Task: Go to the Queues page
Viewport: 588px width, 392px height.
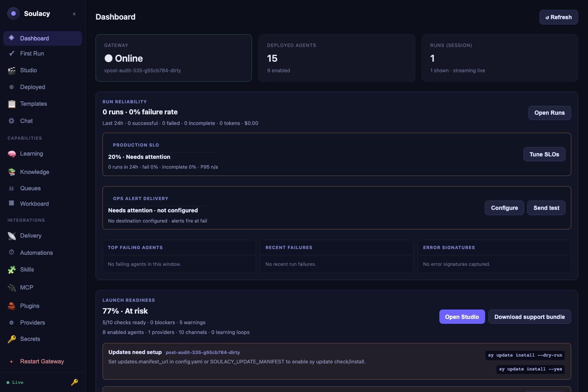Action: [x=42, y=188]
